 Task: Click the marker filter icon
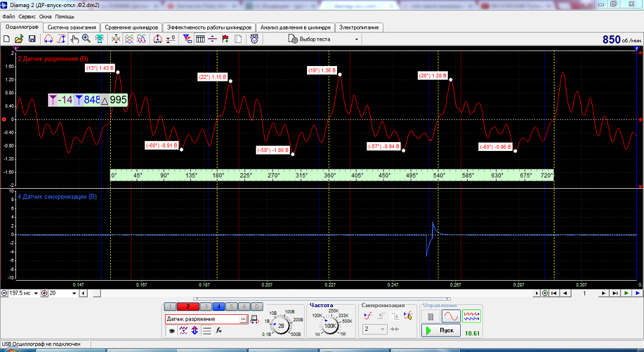tap(187, 39)
